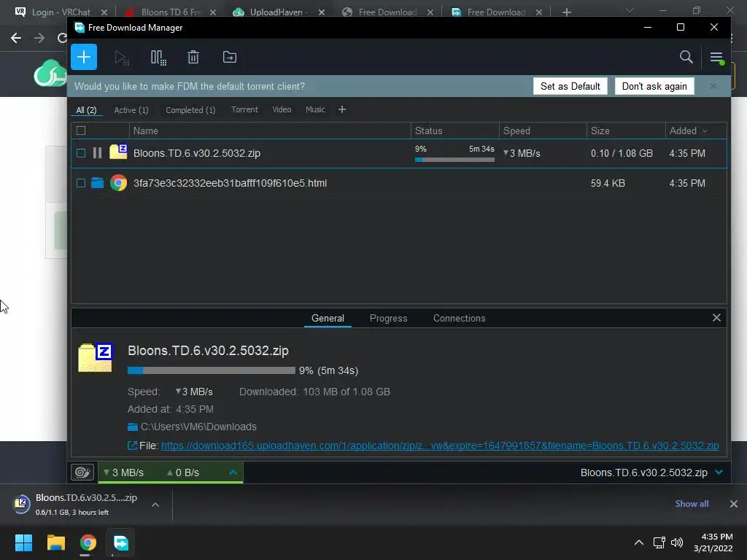The height and width of the screenshot is (560, 747).
Task: Click the General panel download progress bar
Action: (211, 370)
